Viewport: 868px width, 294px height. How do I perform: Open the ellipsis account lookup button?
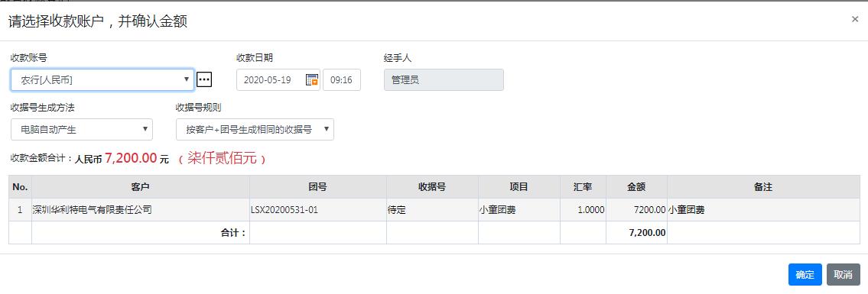click(x=204, y=79)
